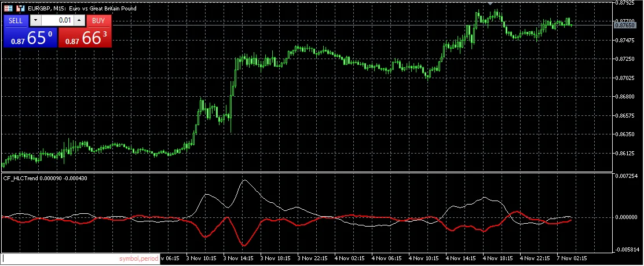Click the 4 Nov 10:15 time label

(424, 258)
